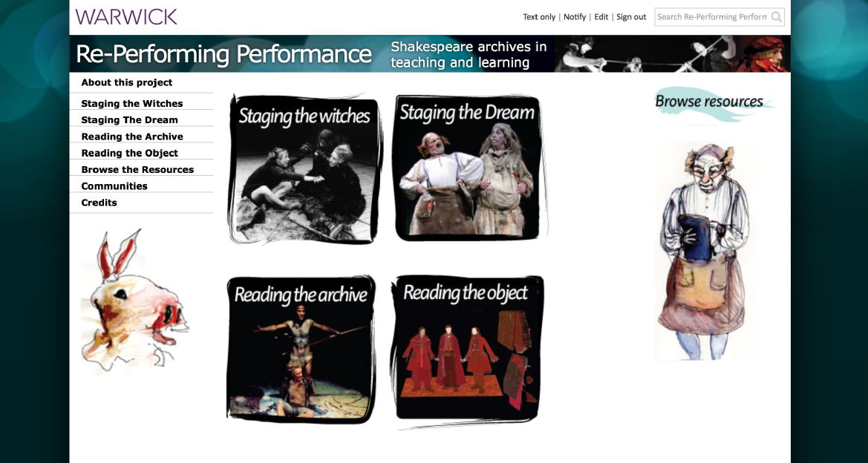Click the Text only link
The width and height of the screenshot is (868, 463).
(538, 17)
